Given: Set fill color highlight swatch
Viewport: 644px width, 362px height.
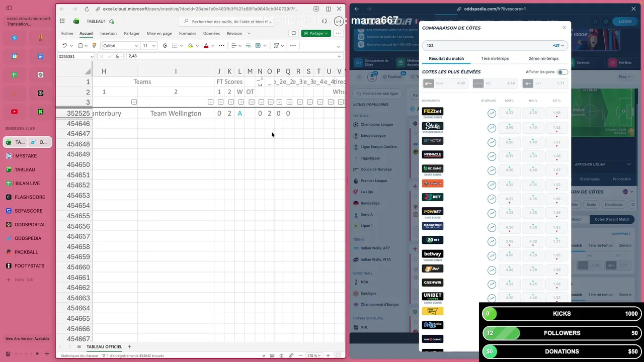Looking at the screenshot, I should tap(190, 46).
